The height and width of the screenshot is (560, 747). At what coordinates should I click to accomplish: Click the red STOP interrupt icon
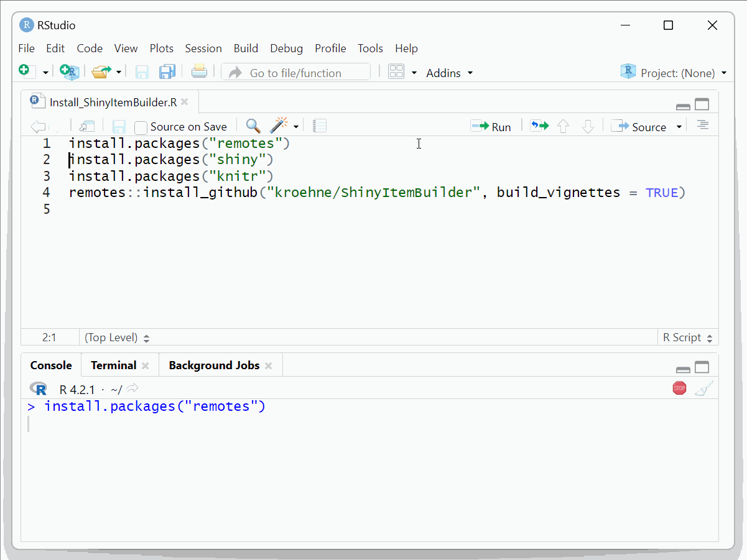pyautogui.click(x=679, y=388)
